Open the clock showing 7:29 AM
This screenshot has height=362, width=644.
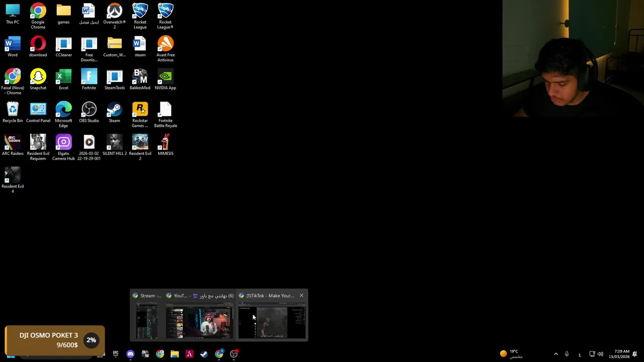pos(619,354)
